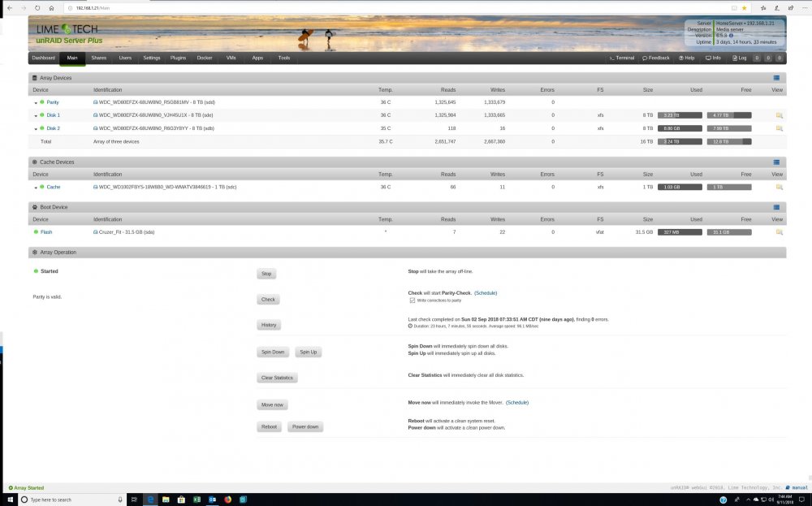Toggle Array Devices section view icon
Viewport: 812px width, 506px height.
(776, 78)
